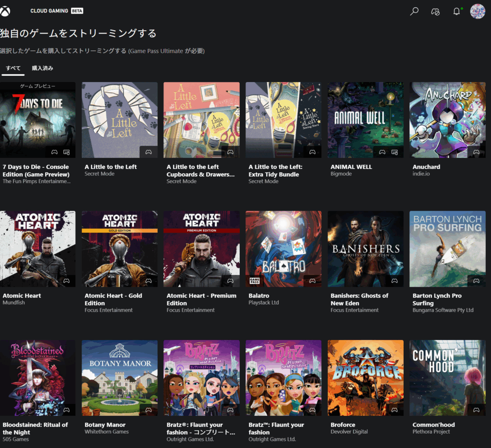This screenshot has width=491, height=448.
Task: Click the keyboard-mouse badge on ANIMAL WELL
Action: (x=395, y=152)
